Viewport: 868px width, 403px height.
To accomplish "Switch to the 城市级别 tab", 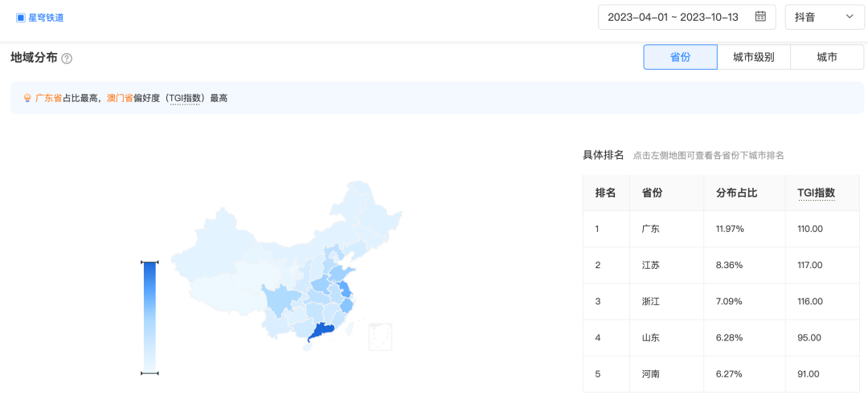I will pyautogui.click(x=753, y=57).
